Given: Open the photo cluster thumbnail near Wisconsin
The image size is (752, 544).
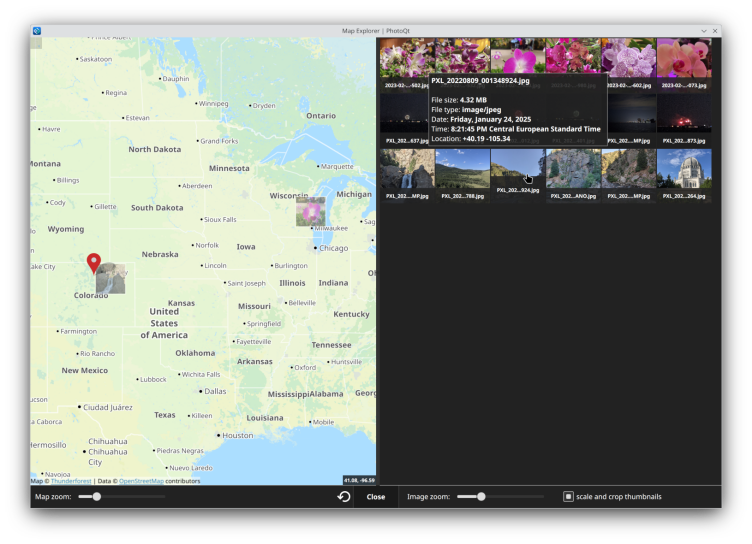Looking at the screenshot, I should [x=310, y=212].
